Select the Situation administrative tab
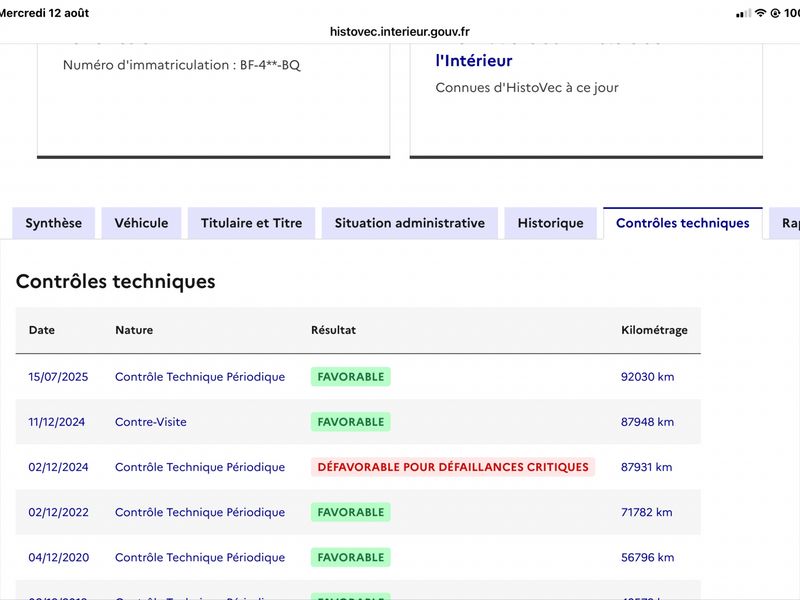Screen dimensions: 800x600 coord(410,223)
